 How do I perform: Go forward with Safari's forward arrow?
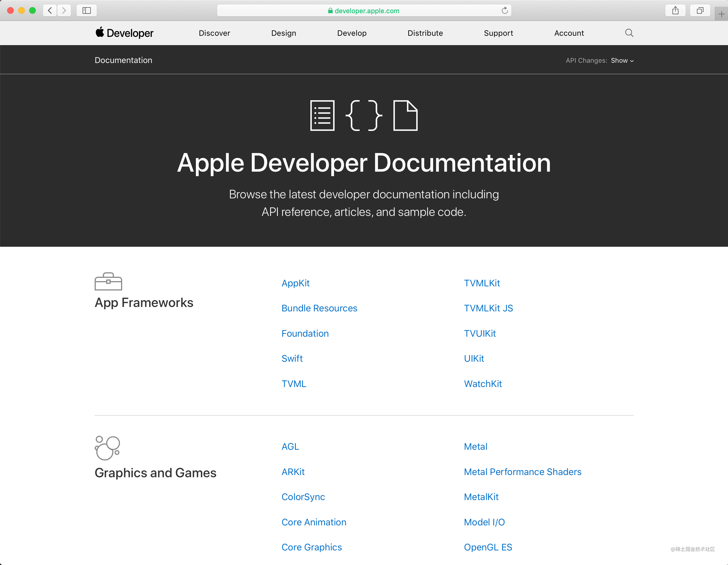(64, 11)
